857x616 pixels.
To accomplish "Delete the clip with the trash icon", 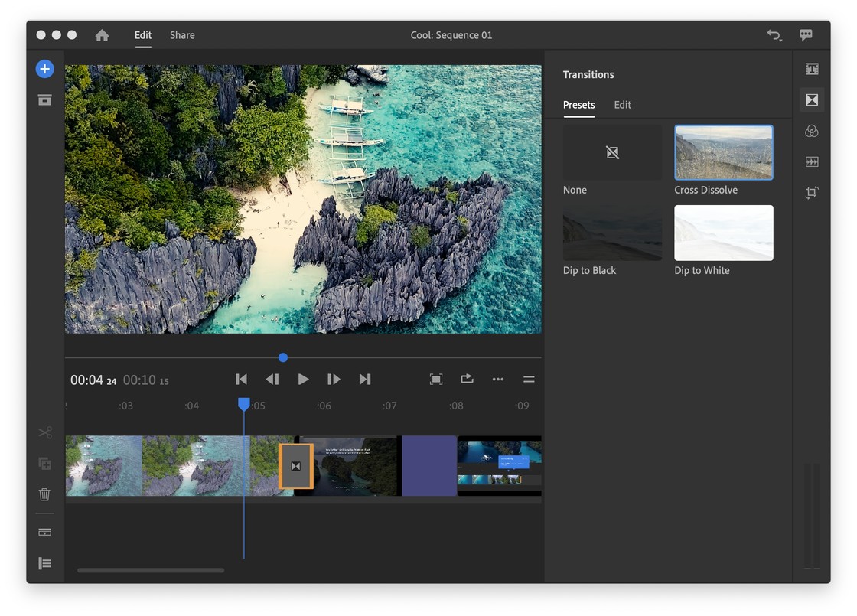I will [45, 494].
